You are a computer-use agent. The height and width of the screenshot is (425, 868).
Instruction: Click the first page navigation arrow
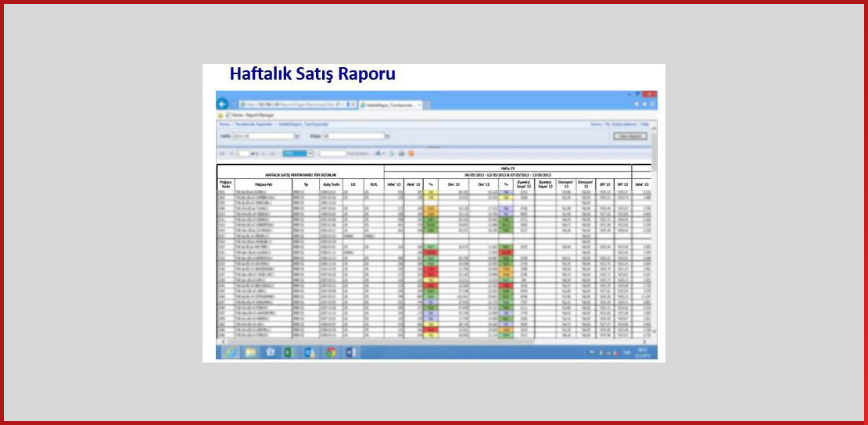(221, 154)
